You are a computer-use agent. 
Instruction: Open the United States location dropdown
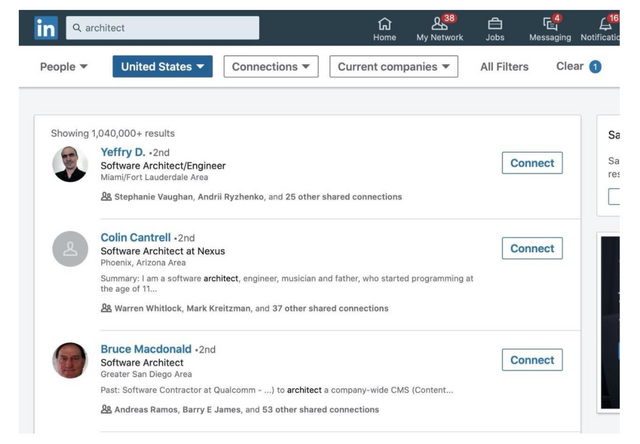162,67
